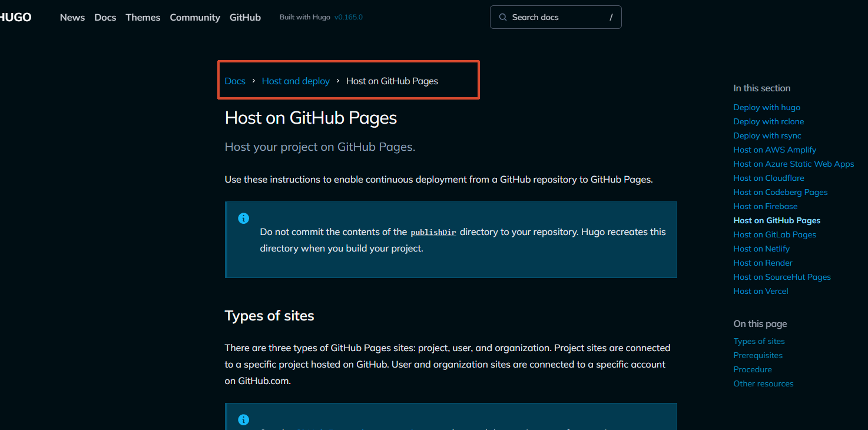This screenshot has width=868, height=430.
Task: Go to Host on Vercel
Action: pos(761,291)
